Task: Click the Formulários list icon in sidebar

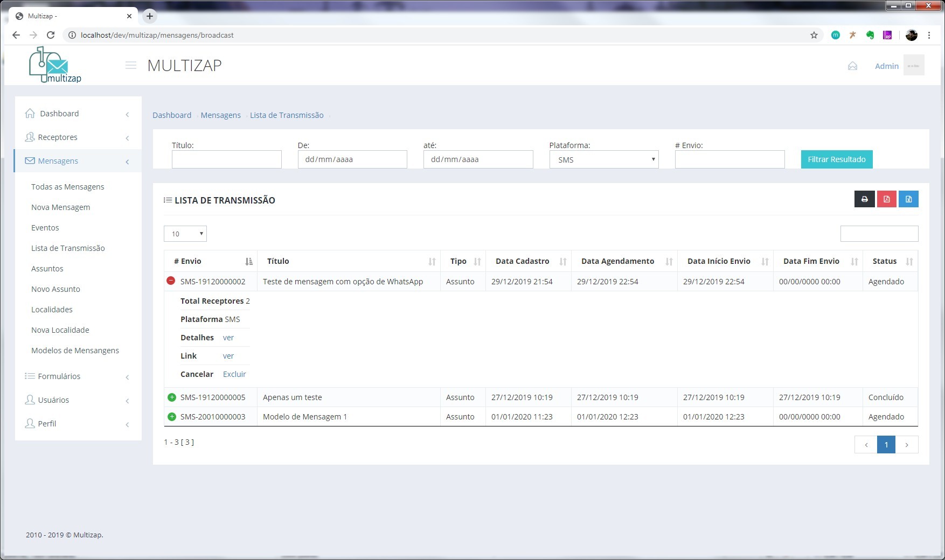Action: pos(30,376)
